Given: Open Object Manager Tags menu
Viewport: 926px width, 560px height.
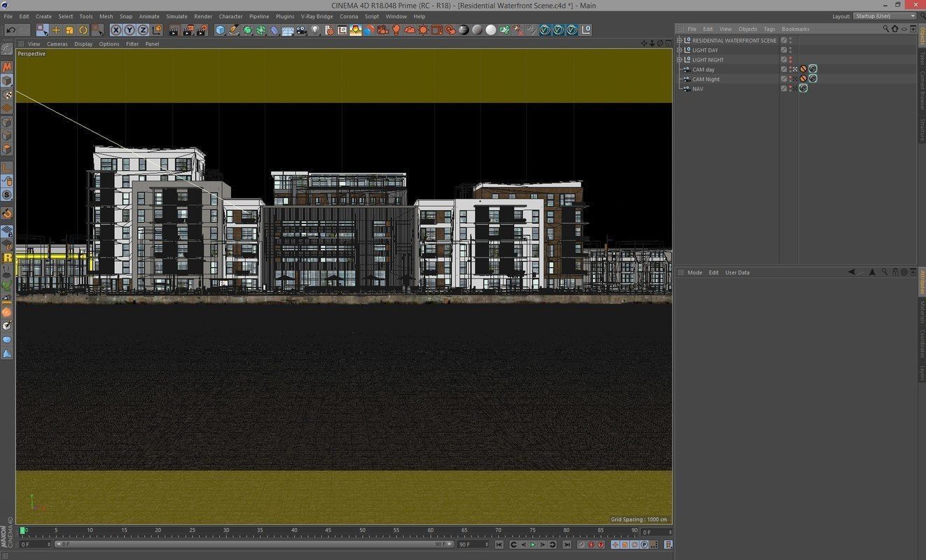Looking at the screenshot, I should (x=769, y=29).
